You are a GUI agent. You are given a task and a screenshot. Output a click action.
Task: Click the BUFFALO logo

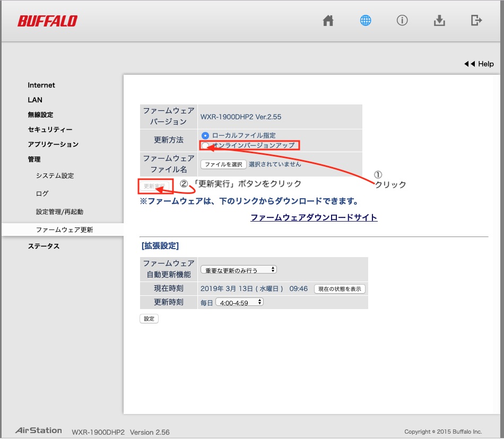(47, 21)
